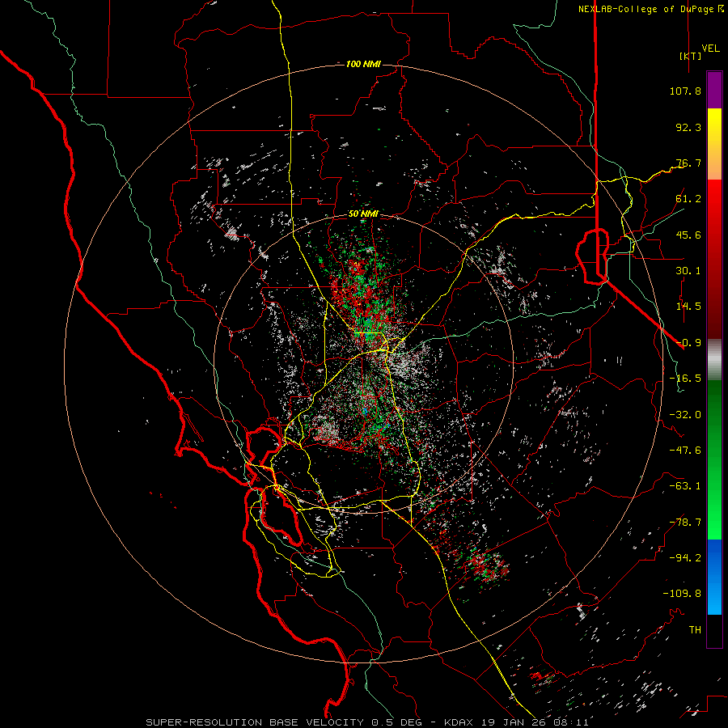
Task: Click the 30.1 legend value
Action: (x=688, y=271)
